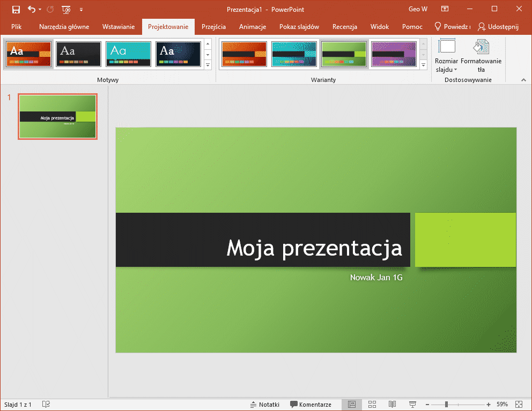The width and height of the screenshot is (532, 411).
Task: Select Normal view in the status bar
Action: tap(352, 405)
